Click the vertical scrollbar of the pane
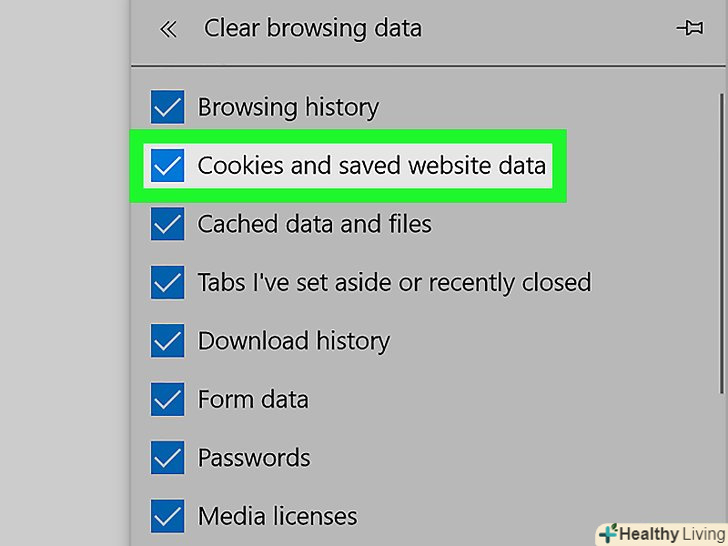This screenshot has width=728, height=546. tap(721, 240)
